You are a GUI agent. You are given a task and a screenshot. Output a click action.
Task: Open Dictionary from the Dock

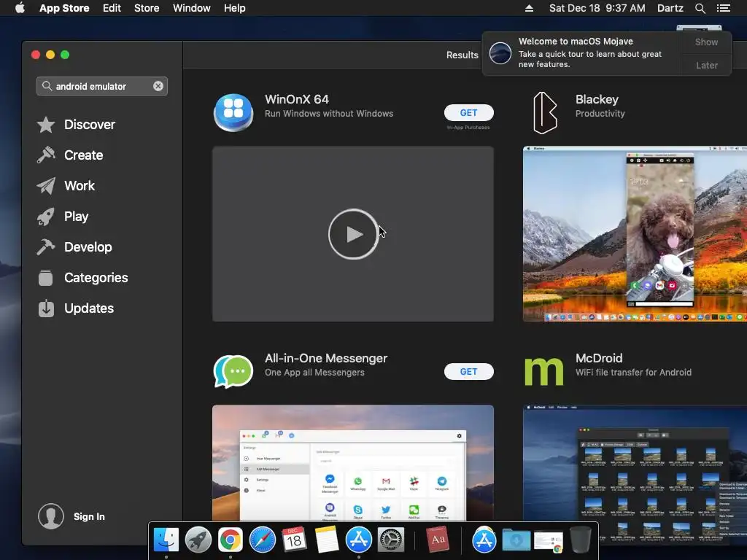438,540
